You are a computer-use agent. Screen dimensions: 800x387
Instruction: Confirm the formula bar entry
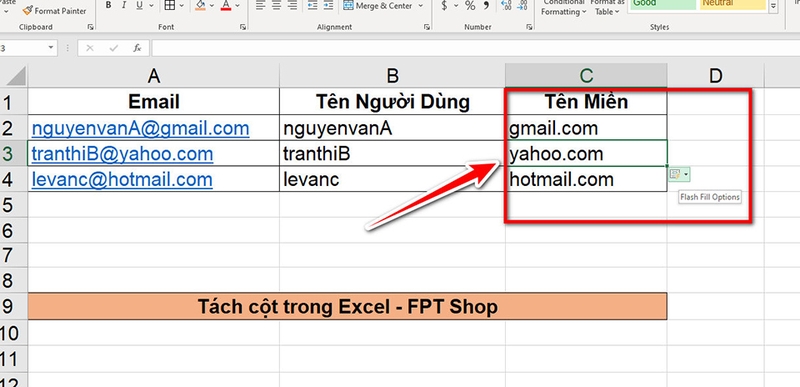[113, 48]
